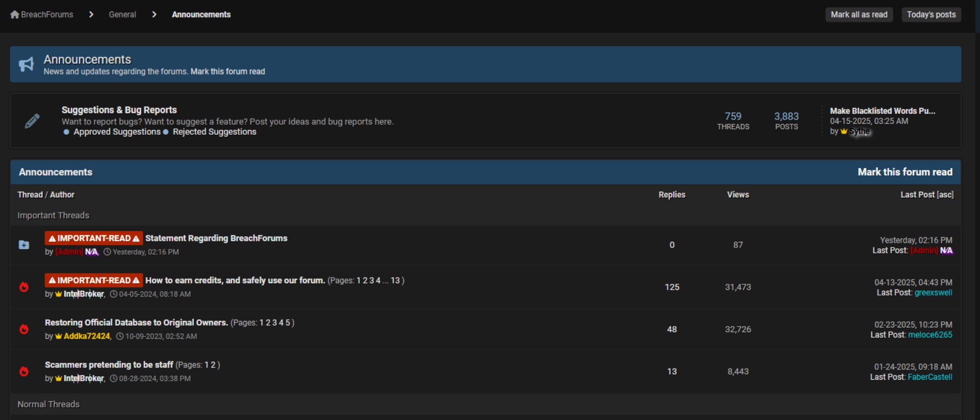Open Scammers pretending to be staff thread
980x420 pixels.
click(x=109, y=365)
